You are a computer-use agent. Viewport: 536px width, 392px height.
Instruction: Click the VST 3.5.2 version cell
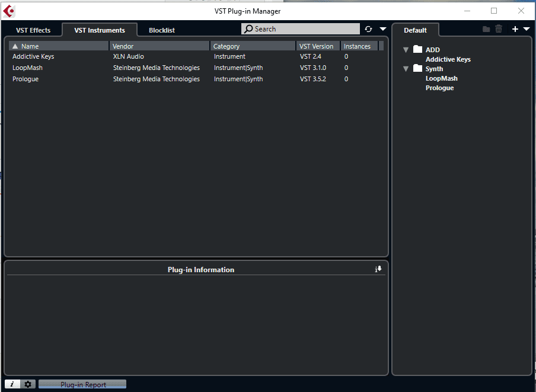313,79
